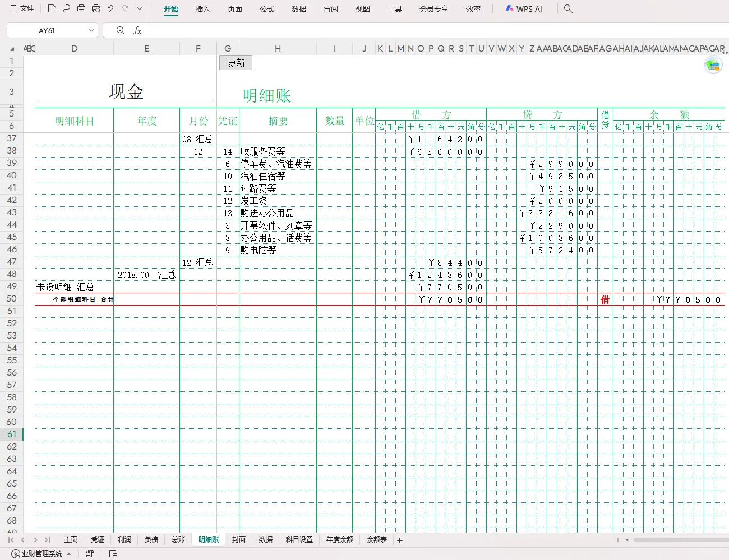This screenshot has height=560, width=729.
Task: Click the Name Box showing AY61
Action: click(47, 30)
